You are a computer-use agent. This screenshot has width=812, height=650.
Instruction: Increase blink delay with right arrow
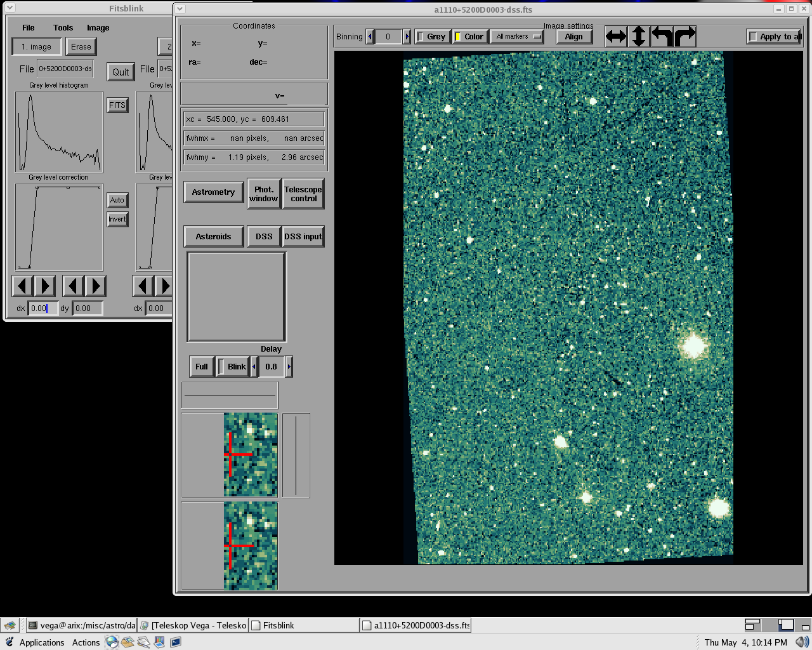289,367
